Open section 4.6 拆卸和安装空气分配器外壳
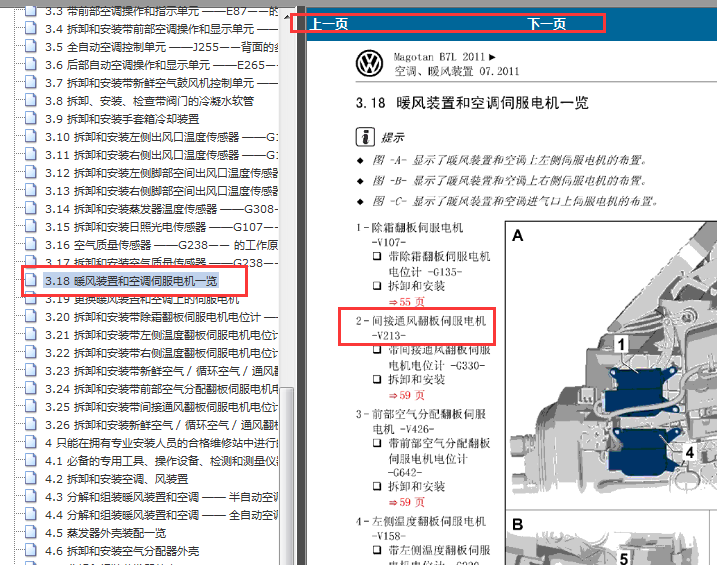Viewport: 717px width, 565px height. [122, 551]
